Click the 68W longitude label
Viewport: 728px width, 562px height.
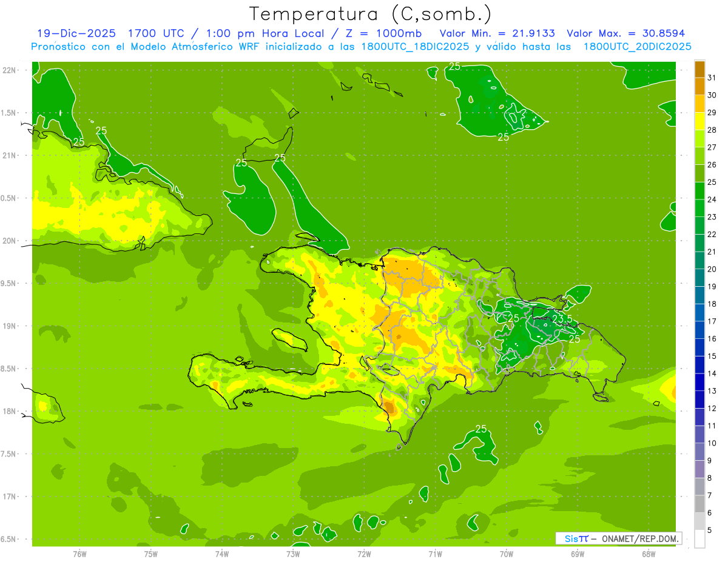click(x=649, y=554)
